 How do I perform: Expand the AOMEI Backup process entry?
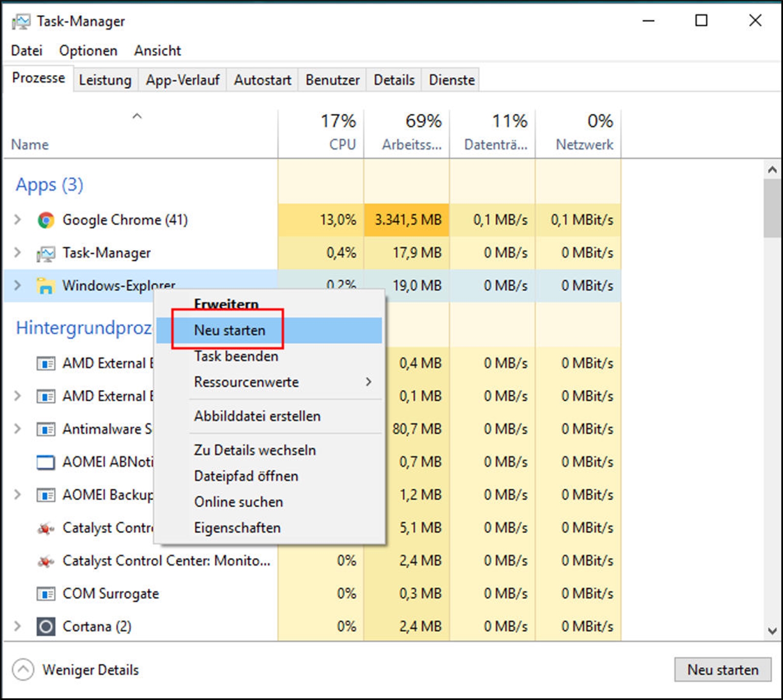(x=18, y=494)
